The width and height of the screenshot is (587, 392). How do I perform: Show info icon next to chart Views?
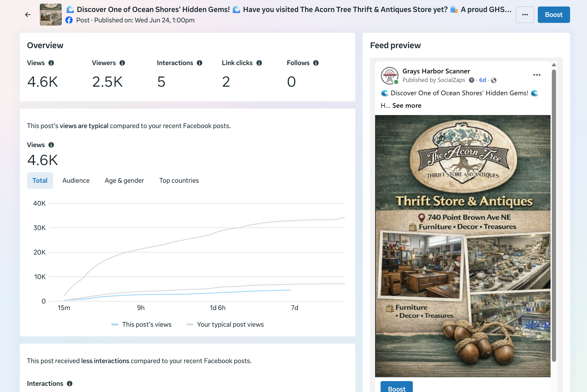click(x=51, y=145)
